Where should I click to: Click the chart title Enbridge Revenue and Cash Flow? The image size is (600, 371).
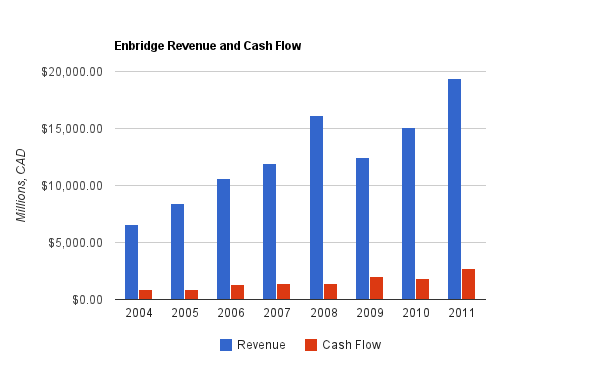click(208, 46)
